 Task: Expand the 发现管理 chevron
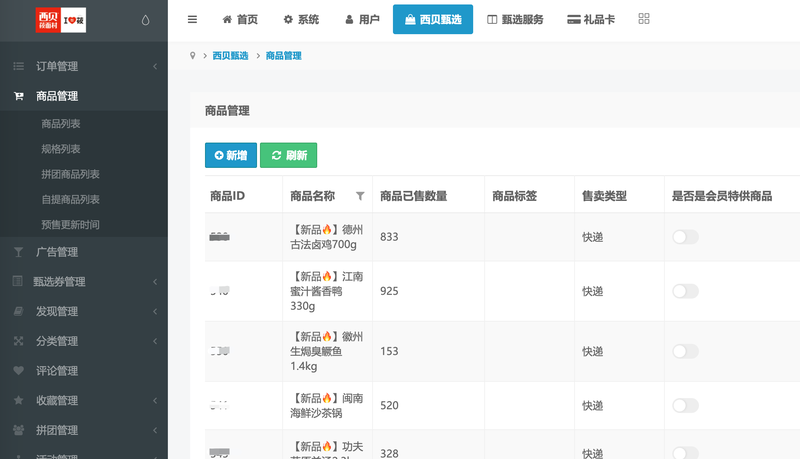(x=155, y=311)
